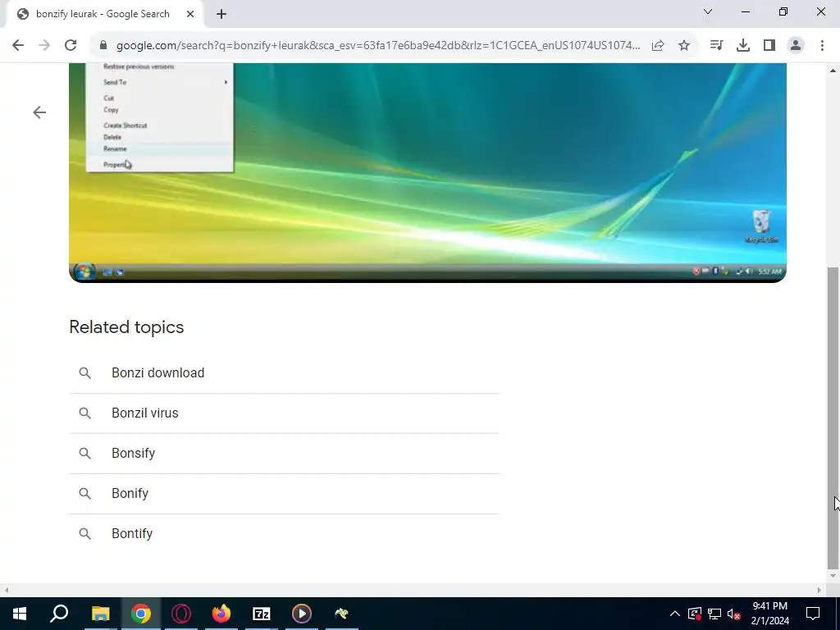Open the Windows notification center
Image resolution: width=840 pixels, height=630 pixels.
[813, 614]
